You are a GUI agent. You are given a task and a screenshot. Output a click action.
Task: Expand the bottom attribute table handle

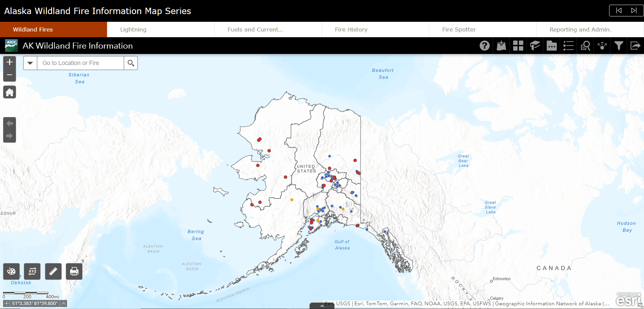(322, 305)
